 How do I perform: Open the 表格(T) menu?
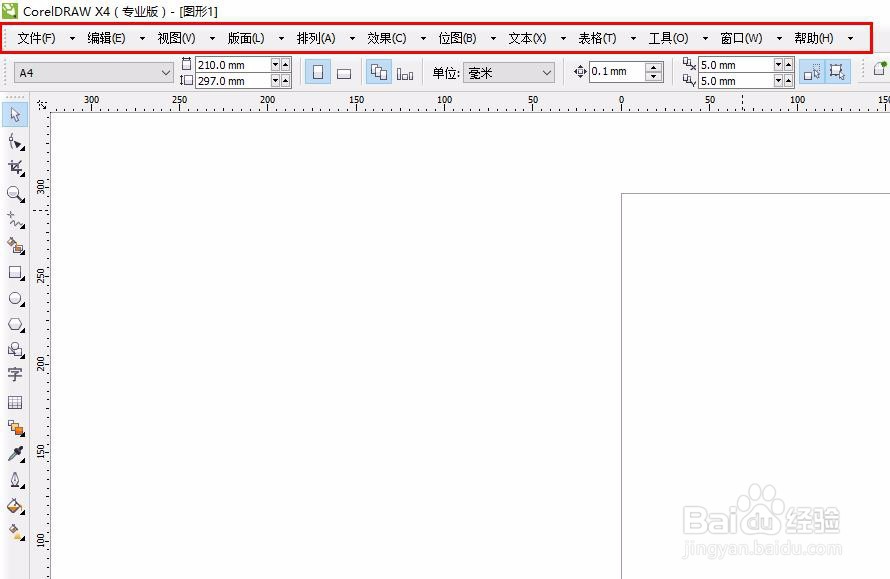pyautogui.click(x=597, y=38)
